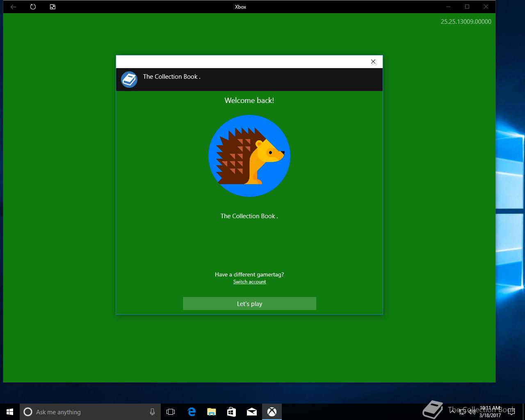525x420 pixels.
Task: Close the Xbox app window
Action: point(486,7)
